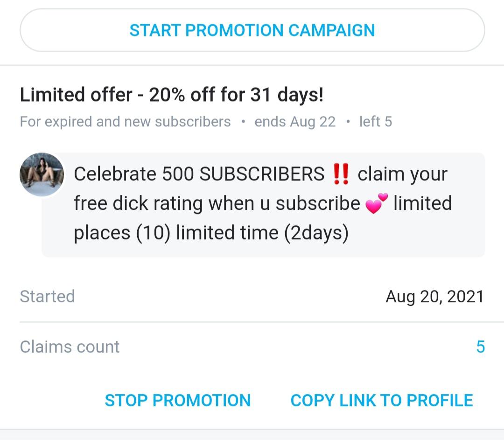
Task: Open the profile avatar picture
Action: pyautogui.click(x=42, y=174)
